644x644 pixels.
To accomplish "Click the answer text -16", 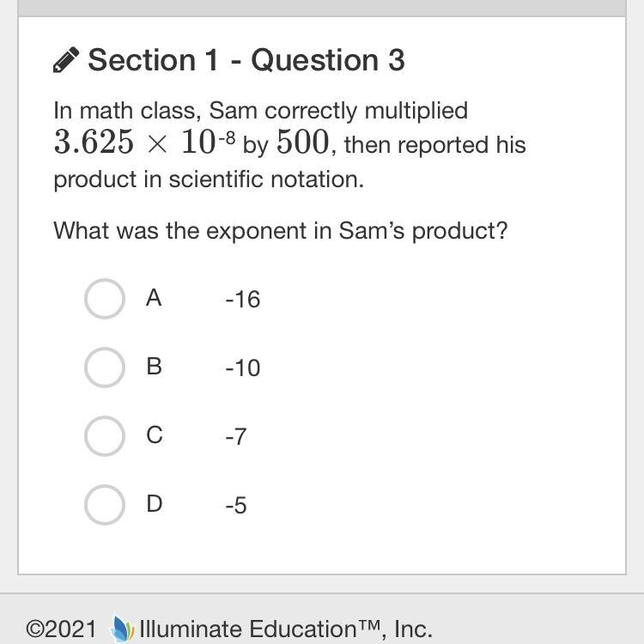I will click(242, 300).
